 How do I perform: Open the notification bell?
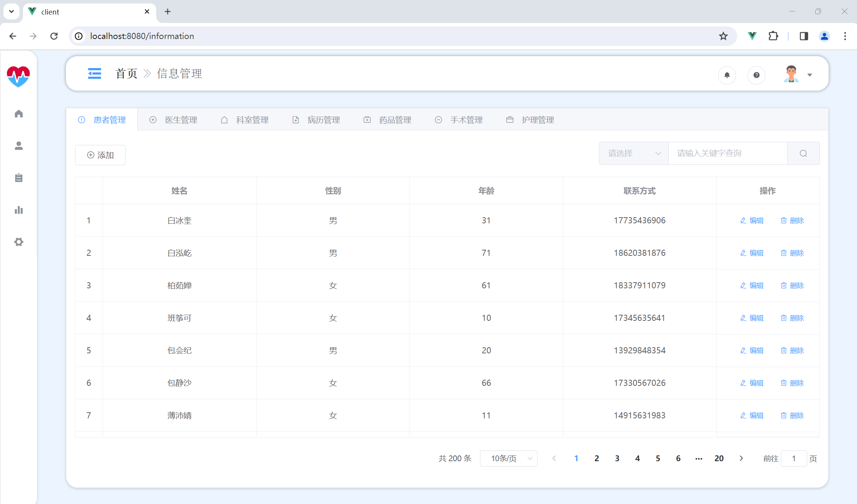pyautogui.click(x=727, y=75)
